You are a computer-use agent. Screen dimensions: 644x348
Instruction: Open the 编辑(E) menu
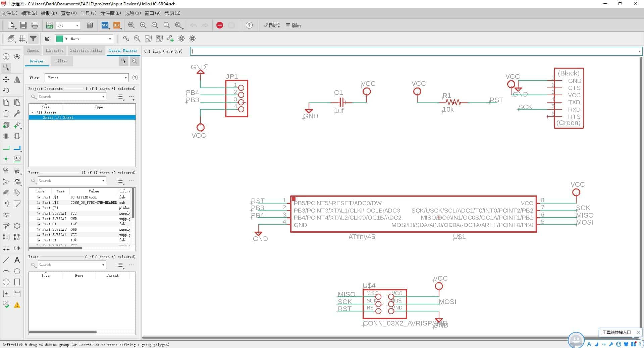(x=29, y=13)
